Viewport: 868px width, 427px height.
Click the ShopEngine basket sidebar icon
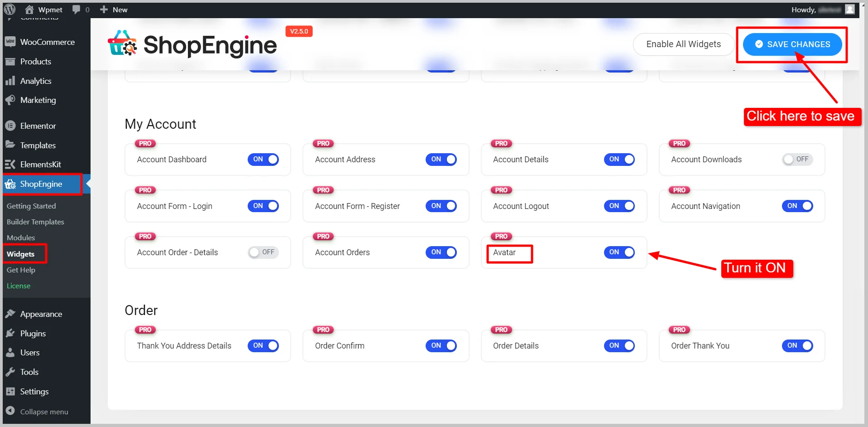tap(10, 184)
